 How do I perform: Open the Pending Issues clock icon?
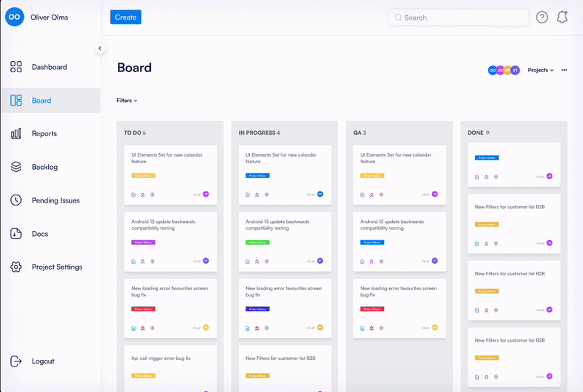pos(16,200)
